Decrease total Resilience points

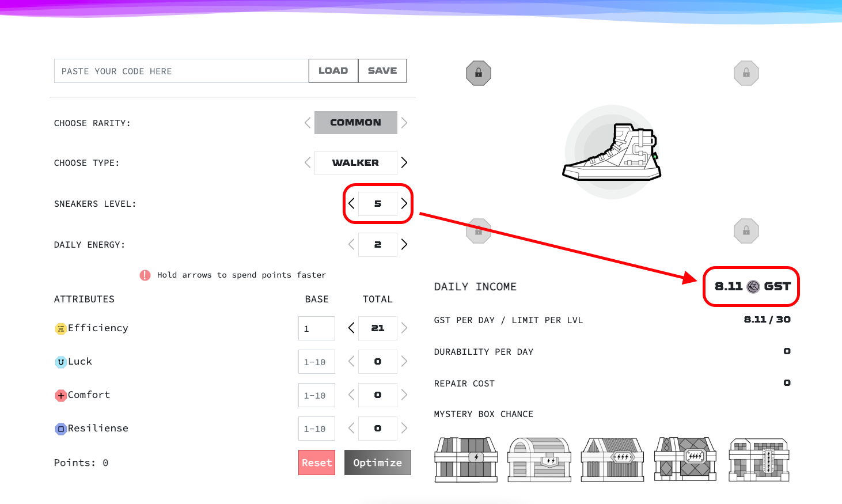tap(351, 428)
